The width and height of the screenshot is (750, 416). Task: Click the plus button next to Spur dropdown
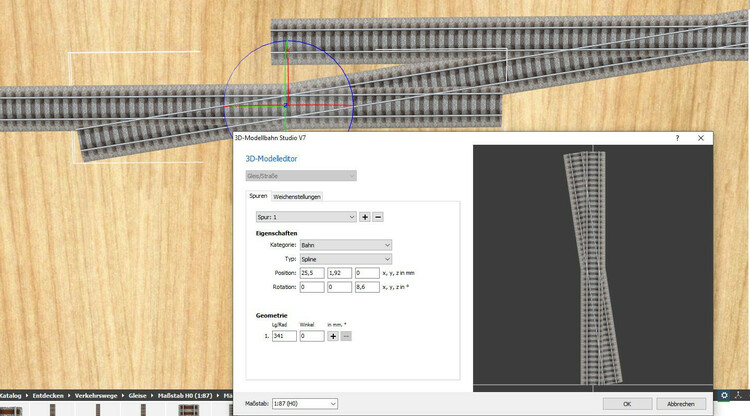click(365, 216)
